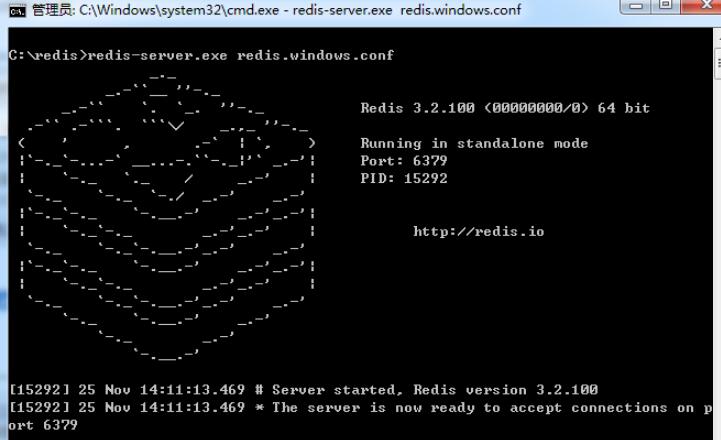The width and height of the screenshot is (721, 440).
Task: Click the Redis ASCII art cube logo
Action: 167,217
